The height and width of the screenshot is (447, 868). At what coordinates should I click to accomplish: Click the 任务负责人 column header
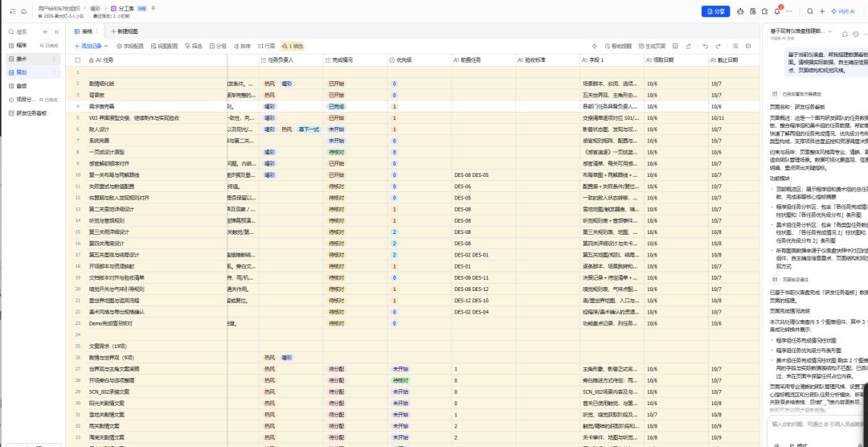291,59
